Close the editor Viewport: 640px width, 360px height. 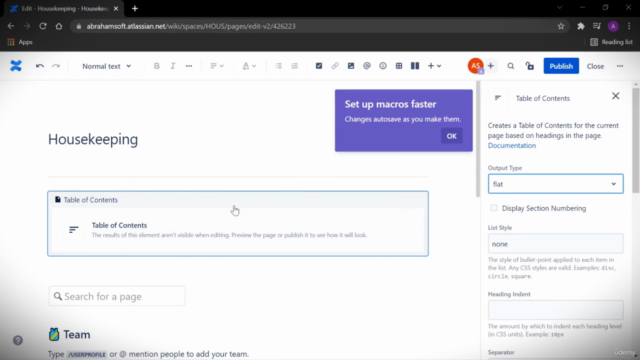tap(595, 66)
